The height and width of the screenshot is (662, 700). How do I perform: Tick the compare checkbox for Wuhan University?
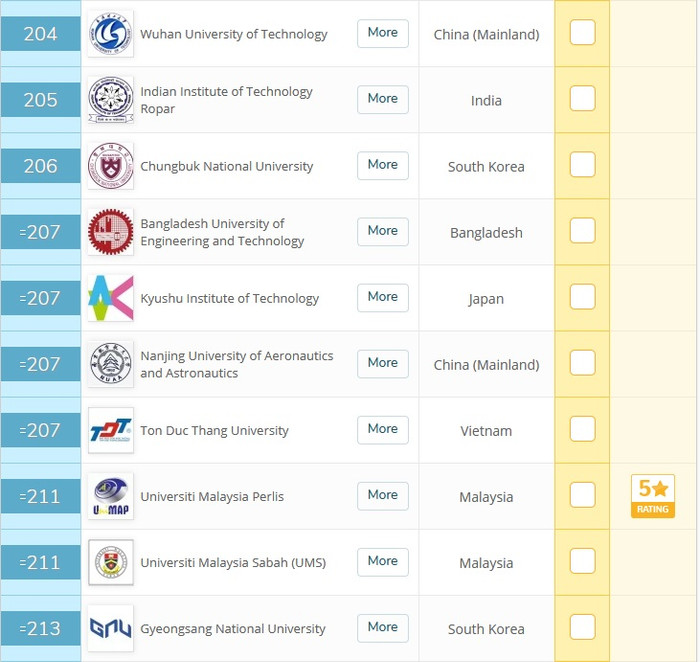click(582, 33)
